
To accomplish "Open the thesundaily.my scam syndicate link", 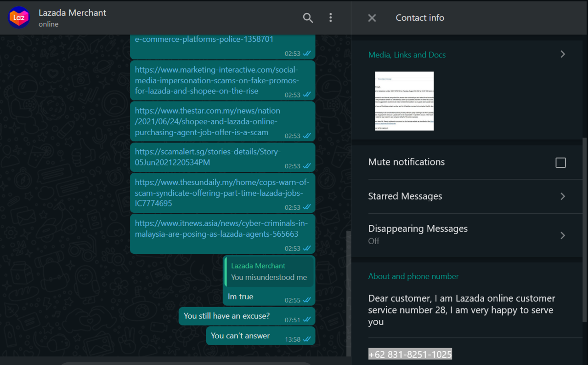I will (222, 193).
